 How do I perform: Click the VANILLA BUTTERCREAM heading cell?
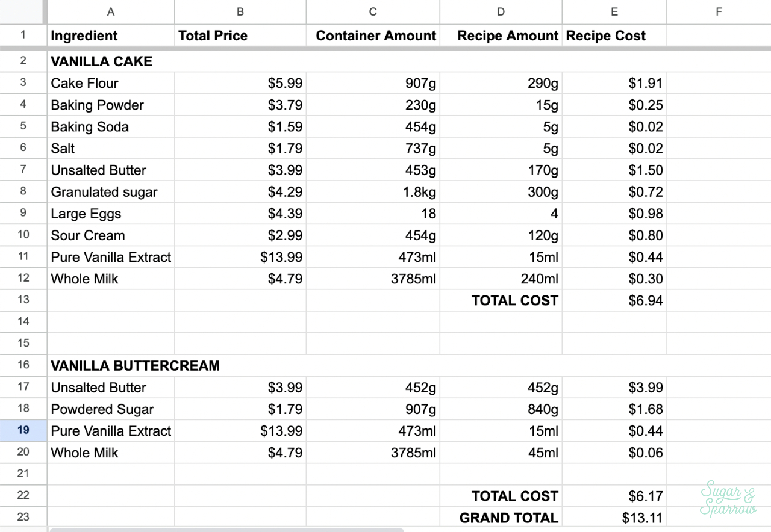pos(135,365)
